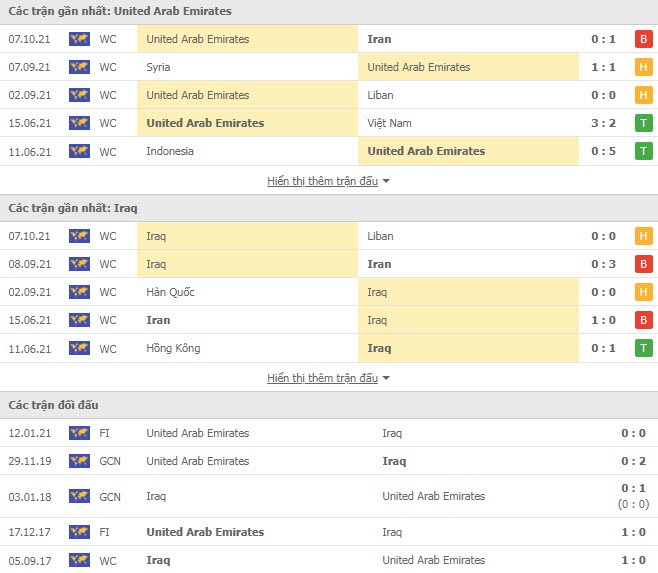Click the flag icon beside the Syria match
The image size is (658, 573).
coord(79,67)
